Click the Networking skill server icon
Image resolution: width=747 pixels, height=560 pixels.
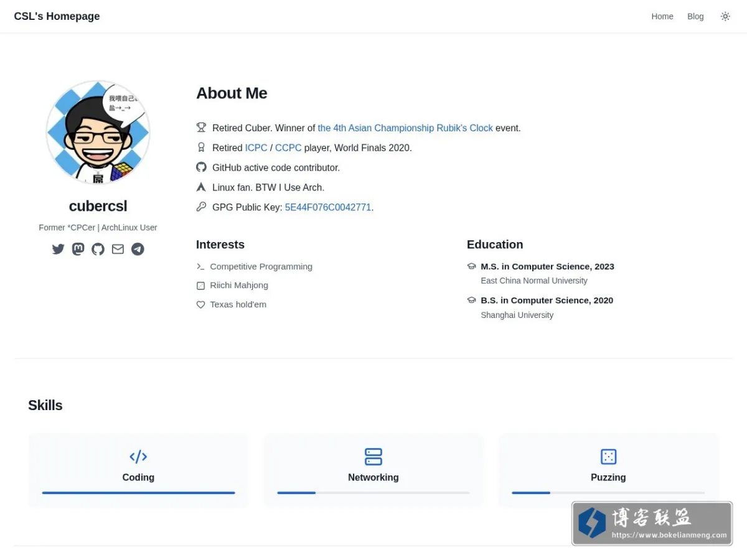point(374,457)
